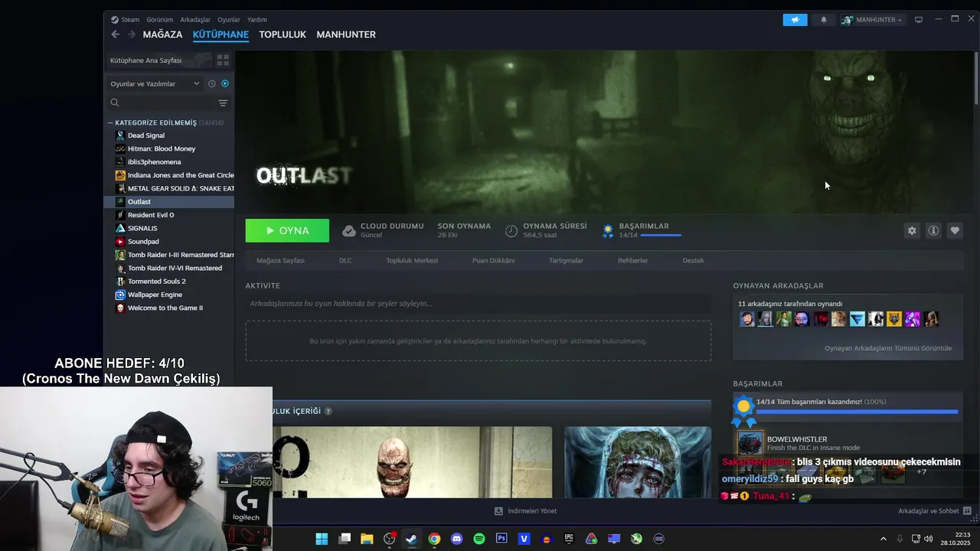Open Photoshop from the taskbar

click(x=501, y=539)
